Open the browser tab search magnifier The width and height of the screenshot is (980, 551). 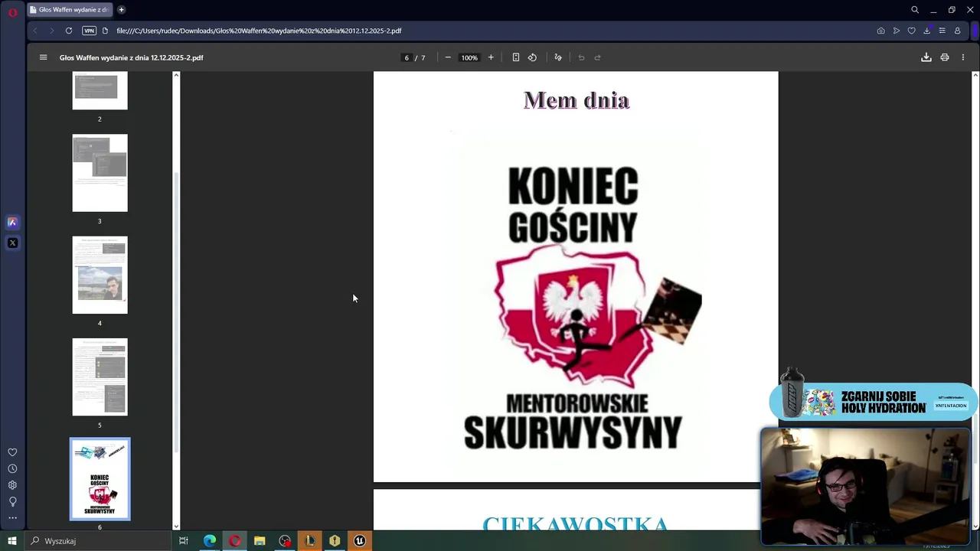(915, 10)
